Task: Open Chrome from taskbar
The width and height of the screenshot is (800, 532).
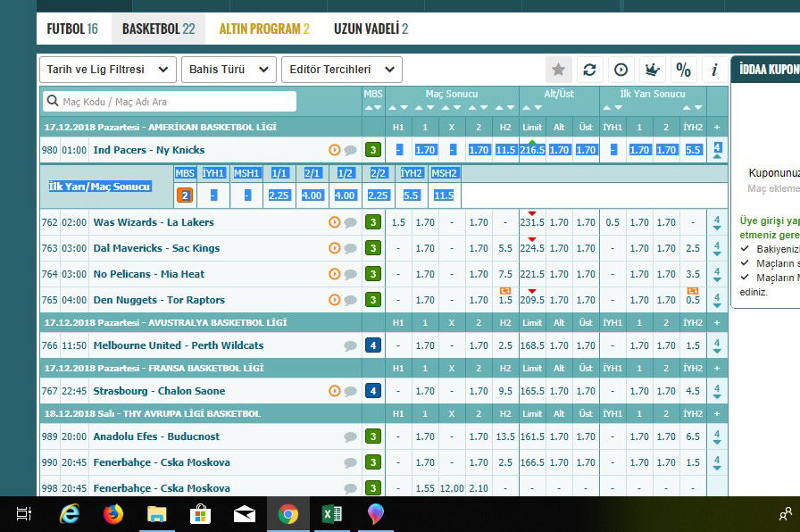Action: pos(288,514)
